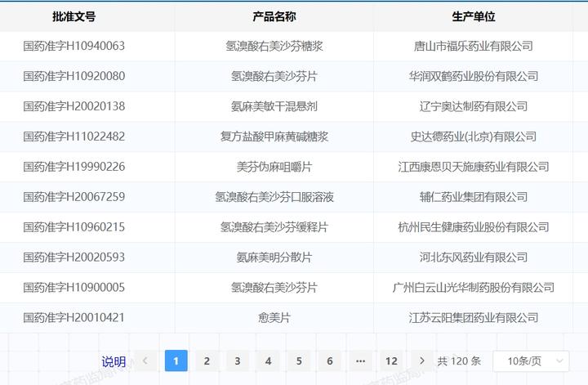
Task: Click product 氢溴酸右美沙芬糖浆
Action: [274, 46]
